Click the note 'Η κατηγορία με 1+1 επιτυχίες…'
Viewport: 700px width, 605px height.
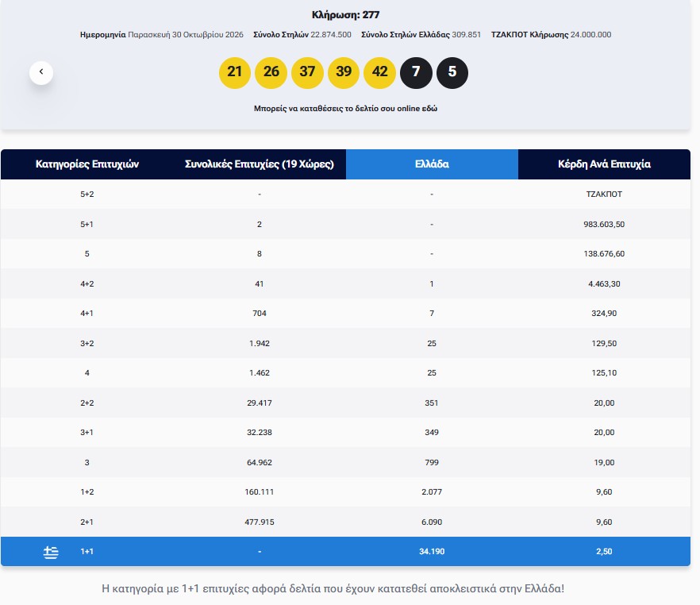pos(333,588)
